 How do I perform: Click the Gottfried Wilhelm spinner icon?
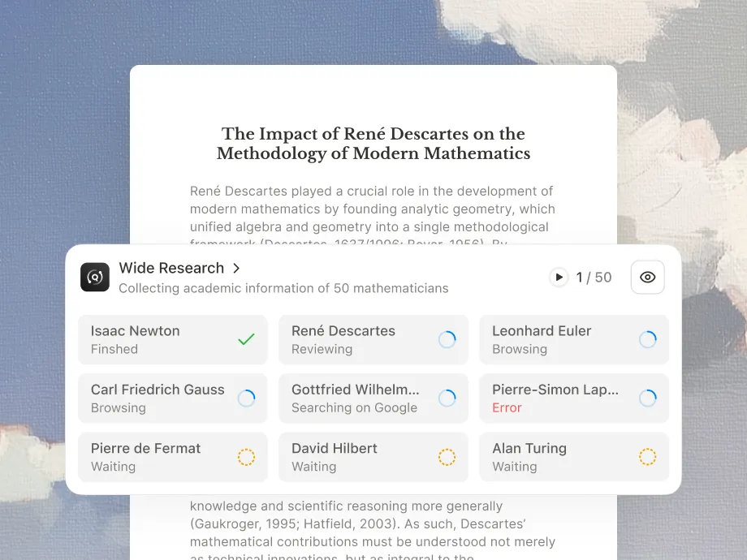point(447,398)
